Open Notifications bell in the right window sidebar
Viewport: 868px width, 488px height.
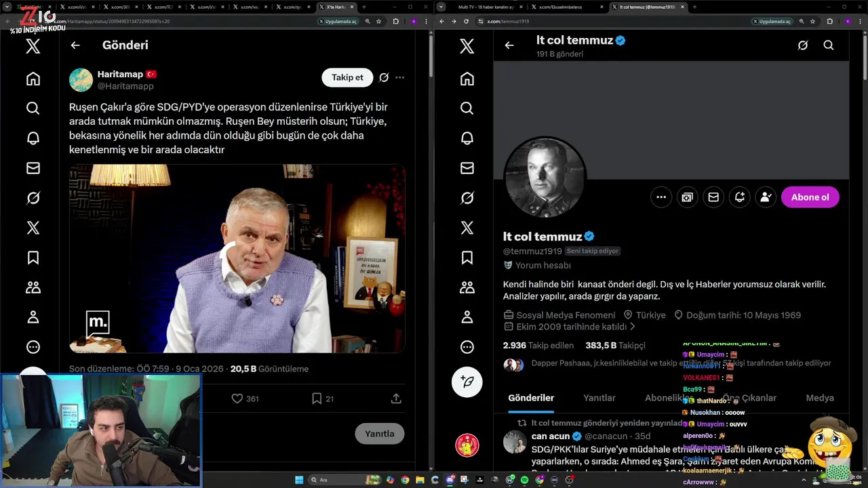coord(467,138)
